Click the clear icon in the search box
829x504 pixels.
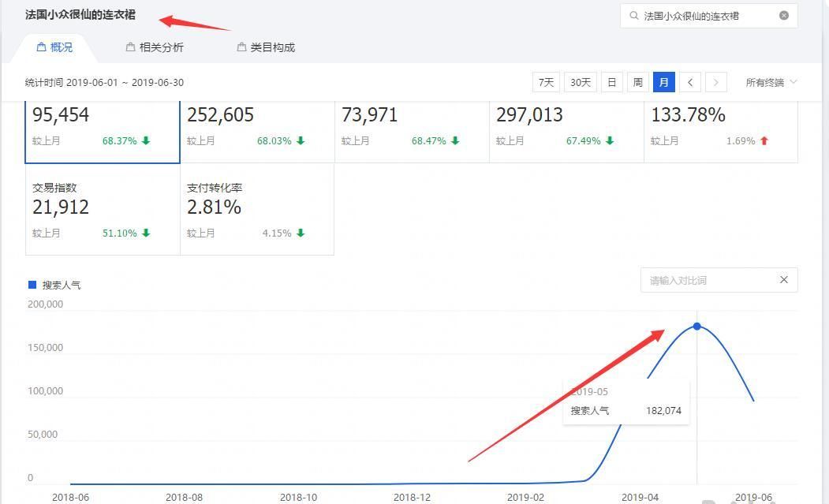783,15
